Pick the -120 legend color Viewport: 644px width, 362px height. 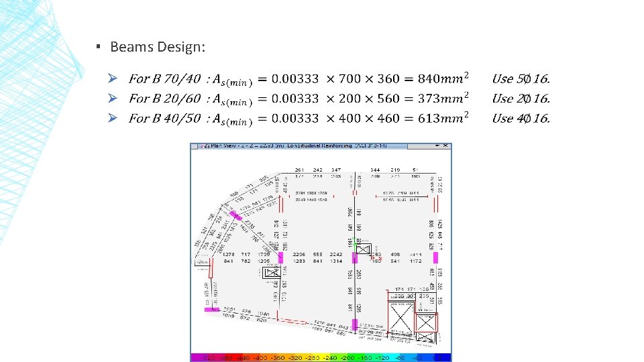pyautogui.click(x=383, y=358)
